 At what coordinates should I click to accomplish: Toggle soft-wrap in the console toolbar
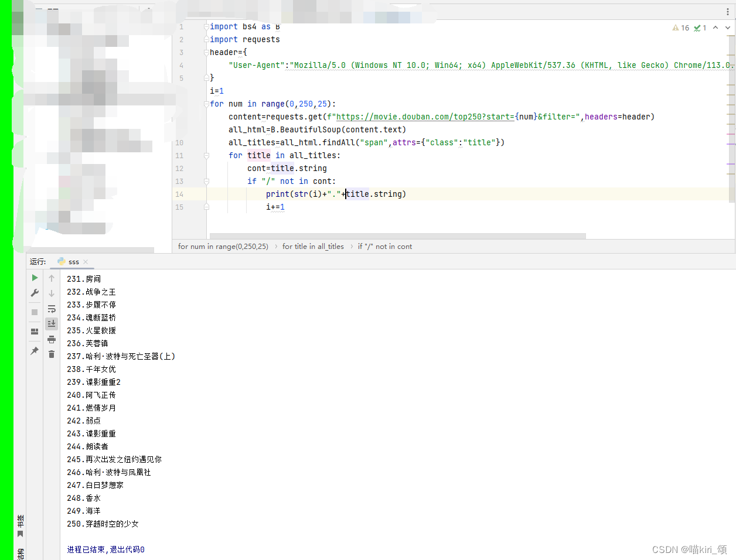click(52, 309)
